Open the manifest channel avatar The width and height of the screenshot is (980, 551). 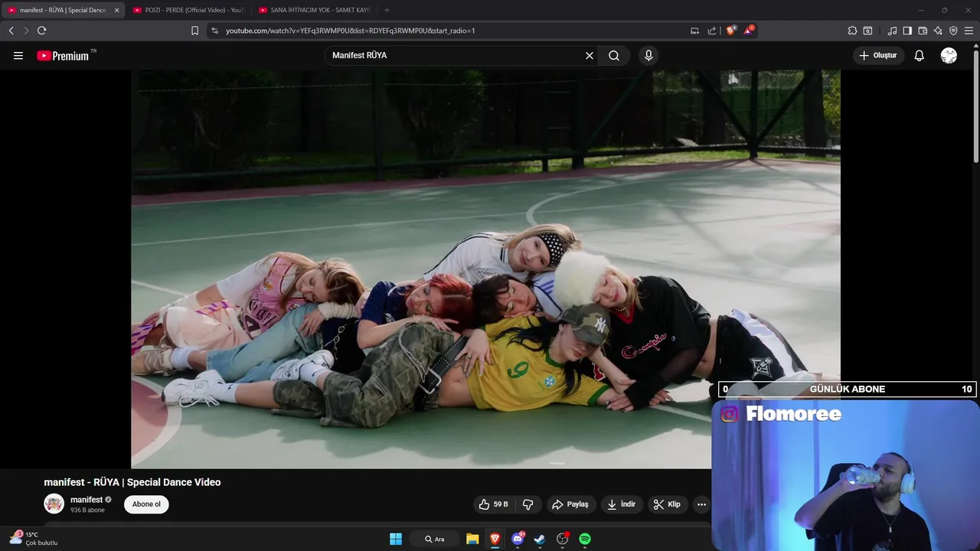click(54, 504)
